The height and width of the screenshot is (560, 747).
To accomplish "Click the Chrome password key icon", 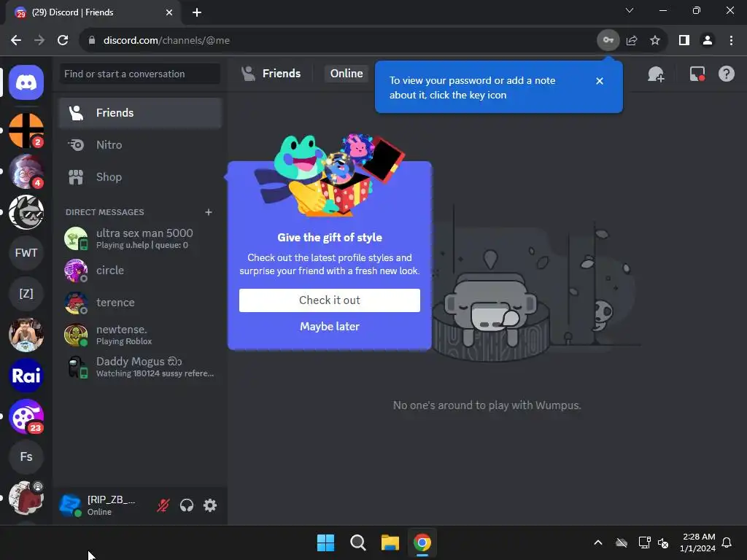I will [x=608, y=41].
